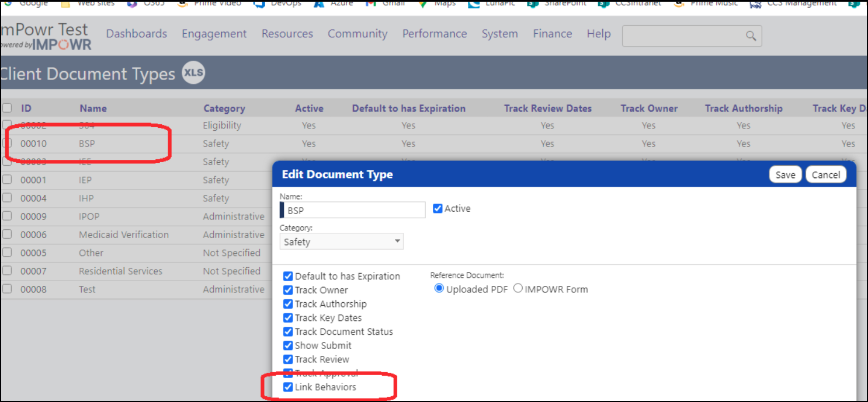
Task: Click ID 00006 in the table
Action: 33,235
